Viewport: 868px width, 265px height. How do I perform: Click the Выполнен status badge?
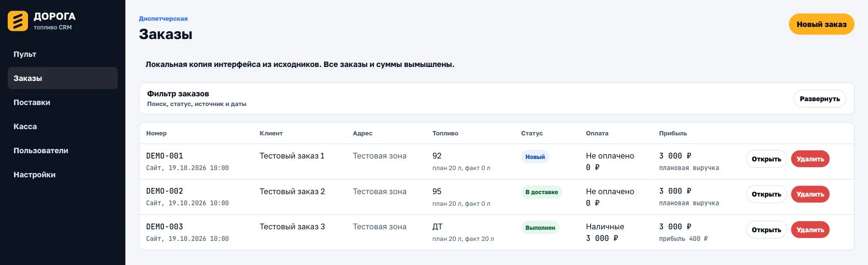click(x=540, y=227)
